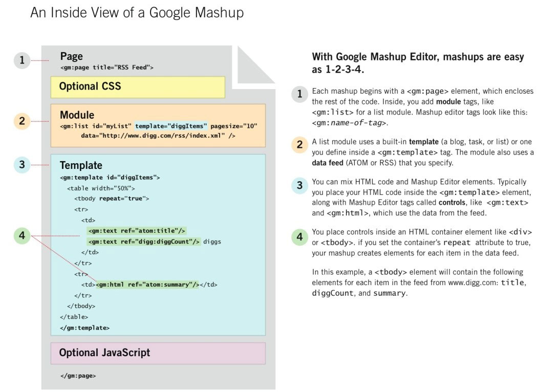This screenshot has width=559, height=392.
Task: Select the <div> tag in the step 4 description
Action: 521,232
